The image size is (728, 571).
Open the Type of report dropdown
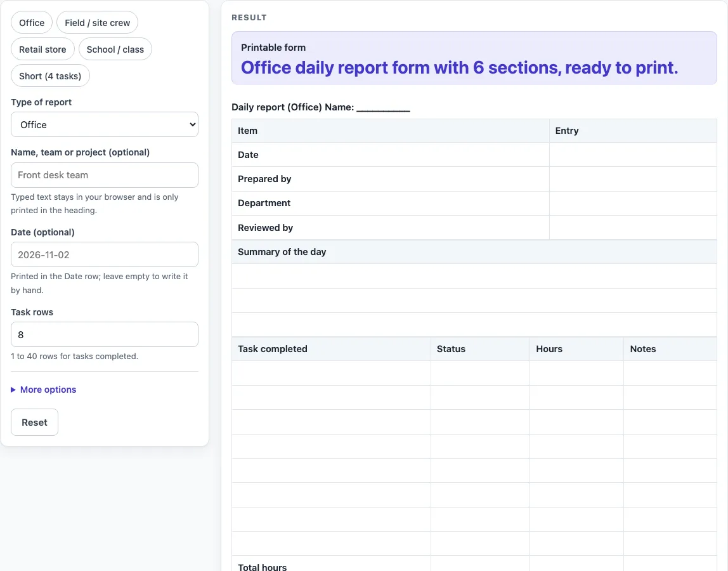click(x=105, y=124)
